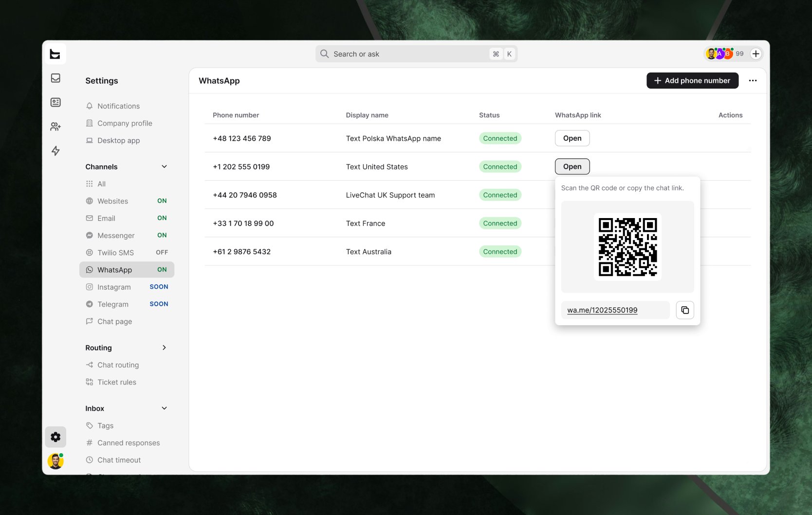This screenshot has width=812, height=515.
Task: Select the Instagram channel
Action: 127,287
